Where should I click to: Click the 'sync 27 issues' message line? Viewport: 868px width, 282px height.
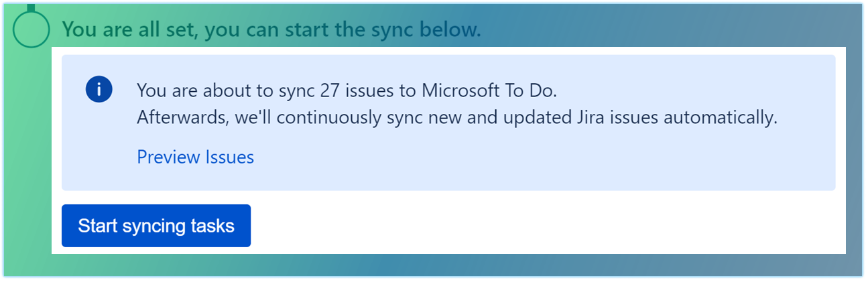pyautogui.click(x=347, y=90)
